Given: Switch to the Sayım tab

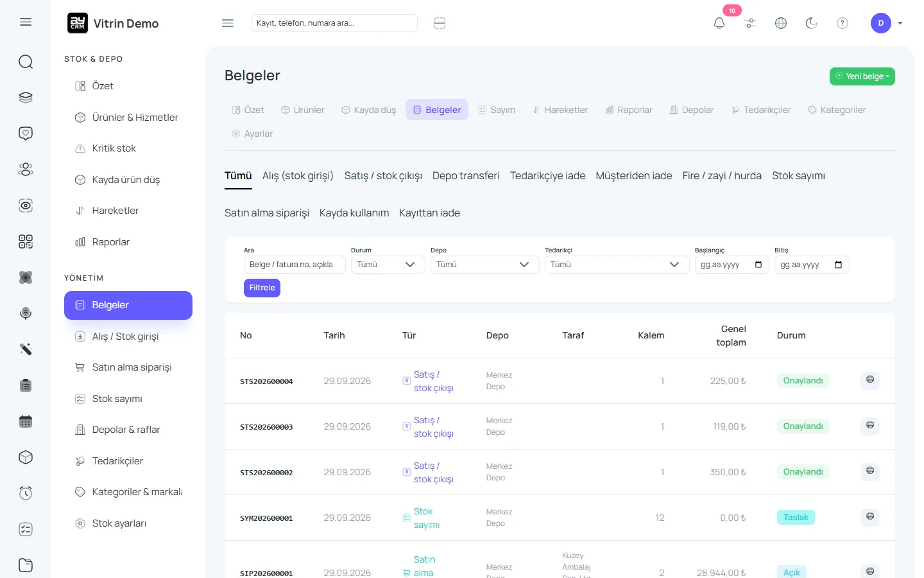Looking at the screenshot, I should pyautogui.click(x=497, y=110).
